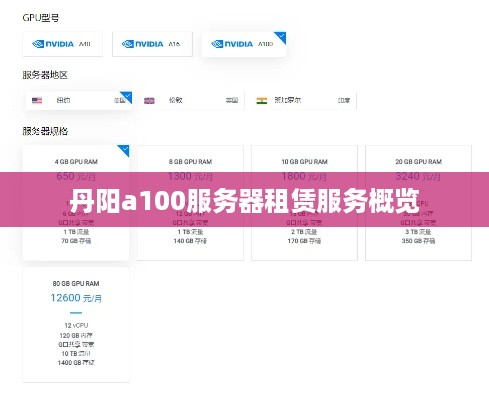Click the NVIDIA logo on the A100 card
489x400 pixels.
click(232, 44)
